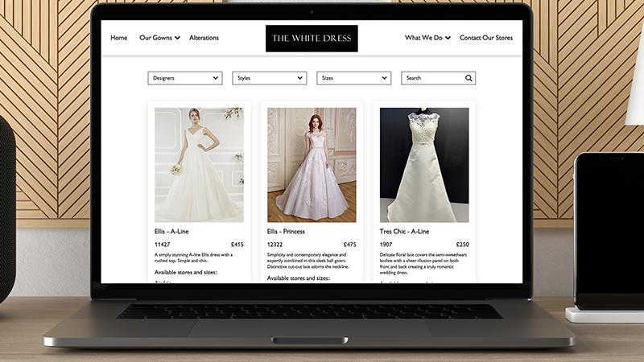Click the Ellis A-Line description text
The height and width of the screenshot is (362, 644).
(x=193, y=257)
